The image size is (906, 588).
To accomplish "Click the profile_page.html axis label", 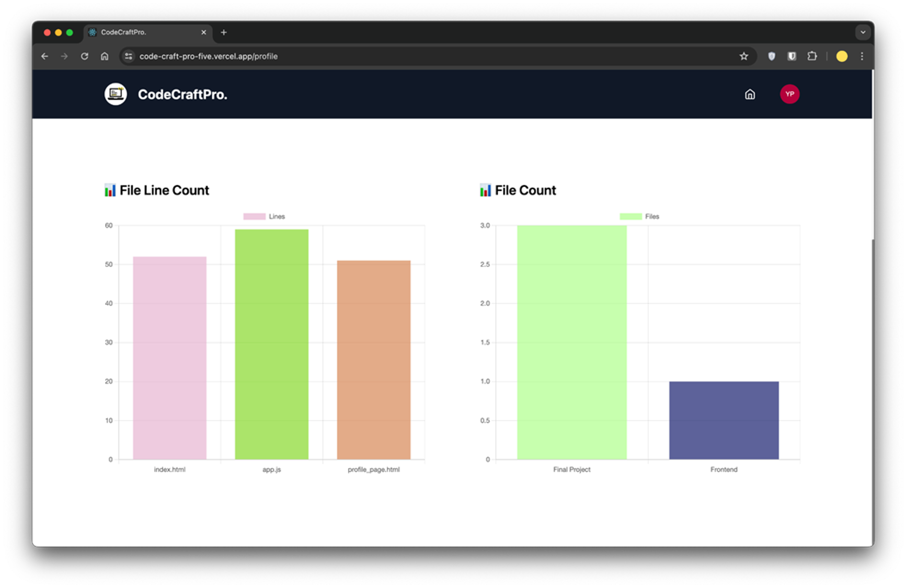I will (373, 469).
